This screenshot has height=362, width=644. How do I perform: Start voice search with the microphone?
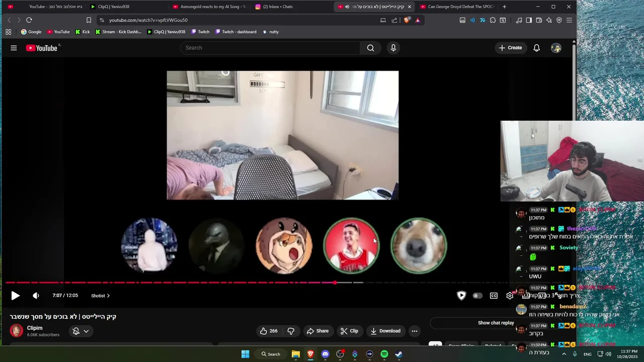393,48
